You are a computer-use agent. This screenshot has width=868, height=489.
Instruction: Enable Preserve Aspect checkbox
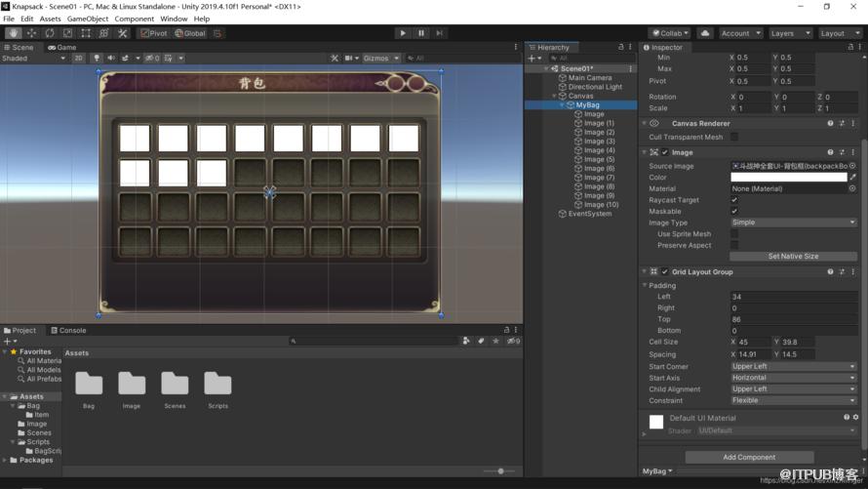tap(734, 245)
